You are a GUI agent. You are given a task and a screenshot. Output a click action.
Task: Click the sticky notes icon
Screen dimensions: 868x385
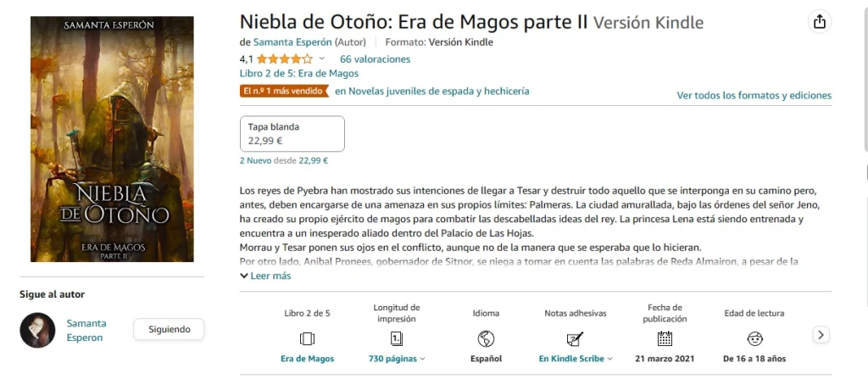tap(575, 338)
